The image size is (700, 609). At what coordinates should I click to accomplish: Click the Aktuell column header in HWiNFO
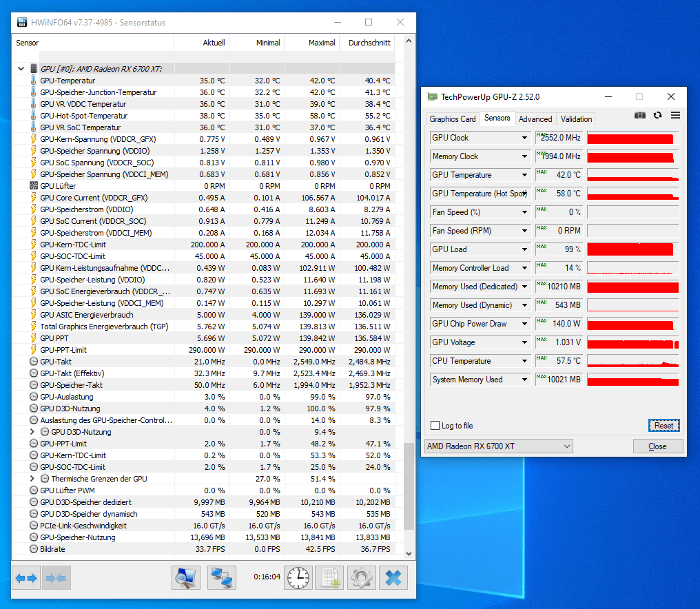pyautogui.click(x=201, y=43)
